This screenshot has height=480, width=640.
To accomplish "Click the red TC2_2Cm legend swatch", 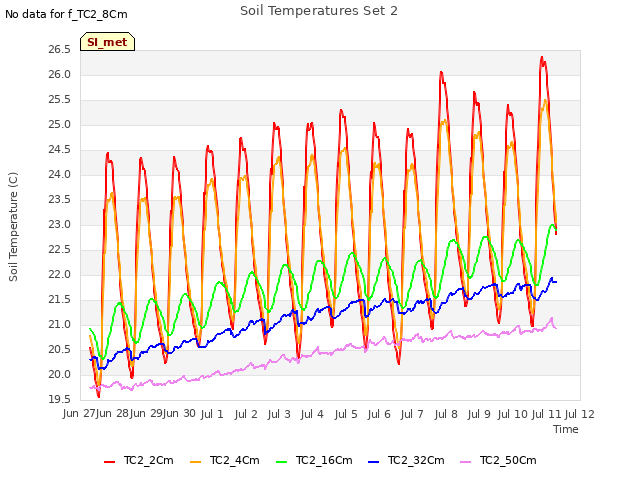I will [x=109, y=462].
